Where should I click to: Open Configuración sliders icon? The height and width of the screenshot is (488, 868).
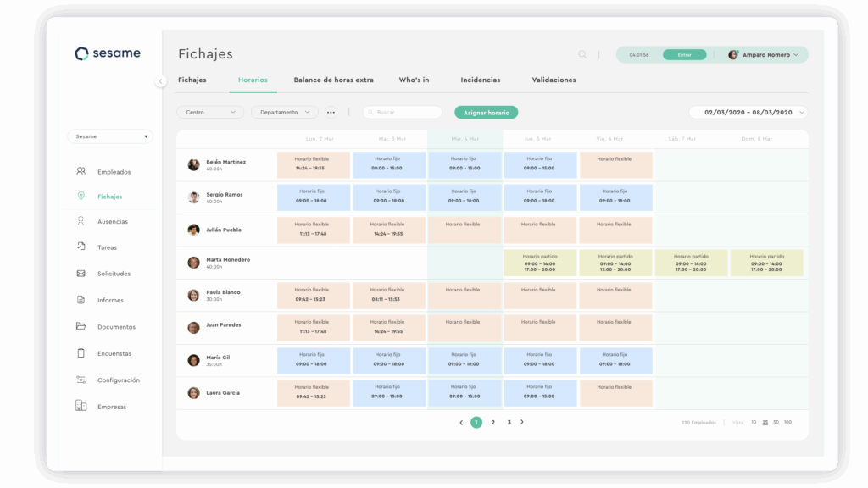pyautogui.click(x=81, y=380)
